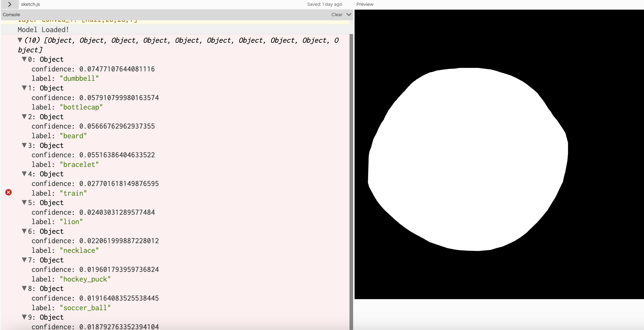Collapse object 1 bottlecap entry
This screenshot has height=330, width=644.
[x=24, y=88]
